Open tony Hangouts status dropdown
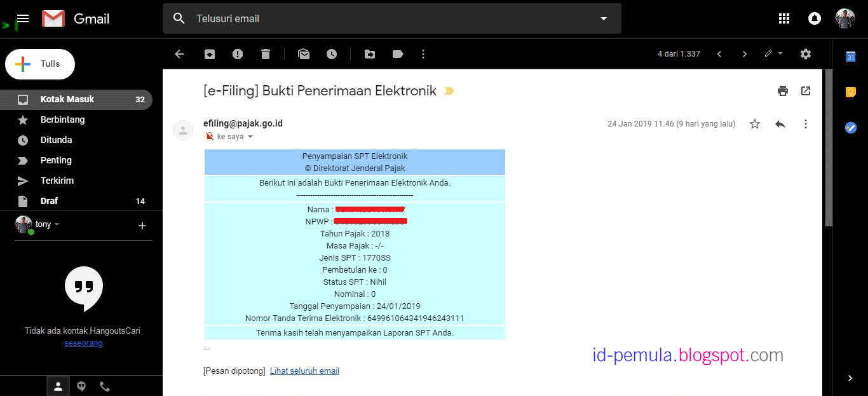 point(47,224)
